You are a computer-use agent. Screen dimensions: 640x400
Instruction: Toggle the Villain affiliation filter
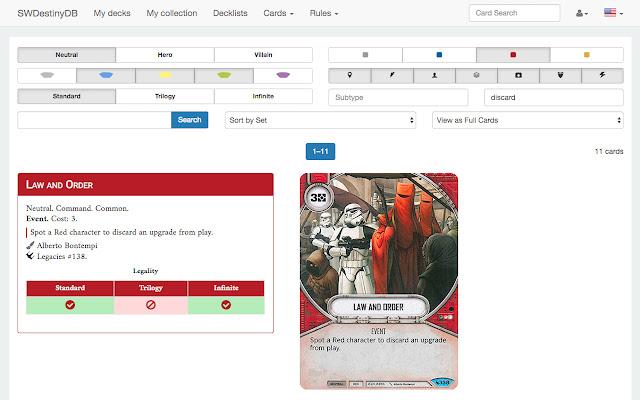pyautogui.click(x=263, y=55)
